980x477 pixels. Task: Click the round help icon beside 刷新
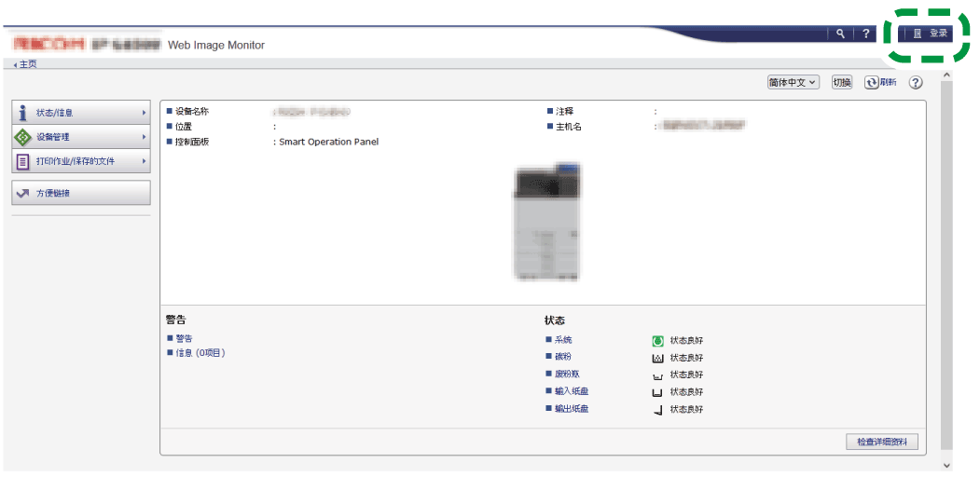coord(916,83)
